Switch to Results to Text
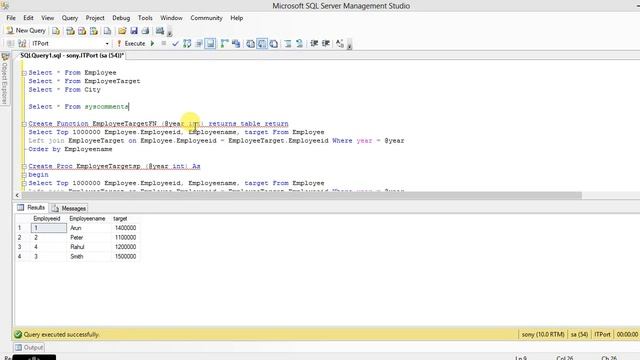 (x=251, y=43)
